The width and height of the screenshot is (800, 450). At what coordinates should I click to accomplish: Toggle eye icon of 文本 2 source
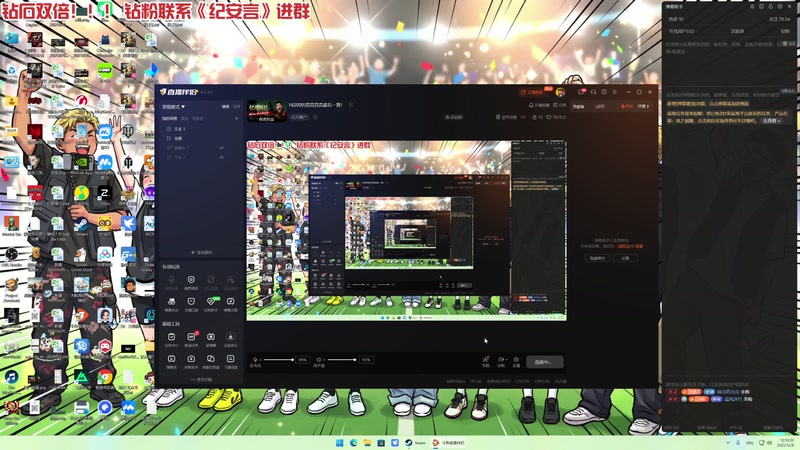pyautogui.click(x=221, y=157)
